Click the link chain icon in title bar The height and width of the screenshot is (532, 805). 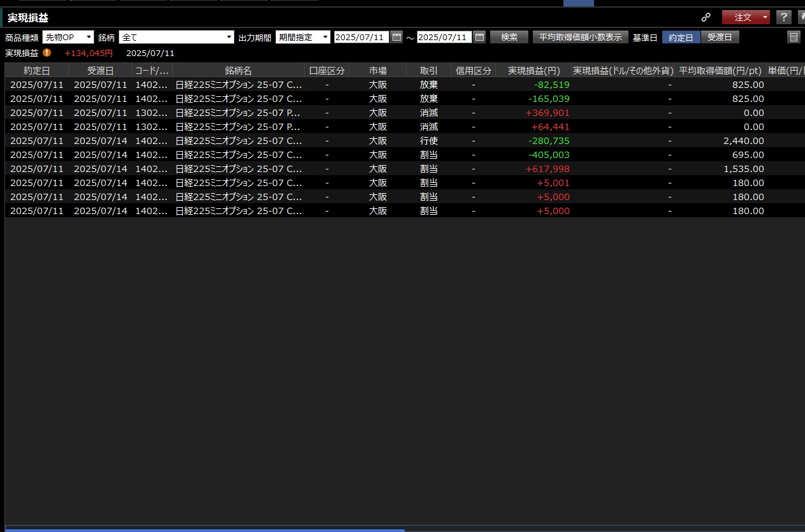(x=706, y=17)
